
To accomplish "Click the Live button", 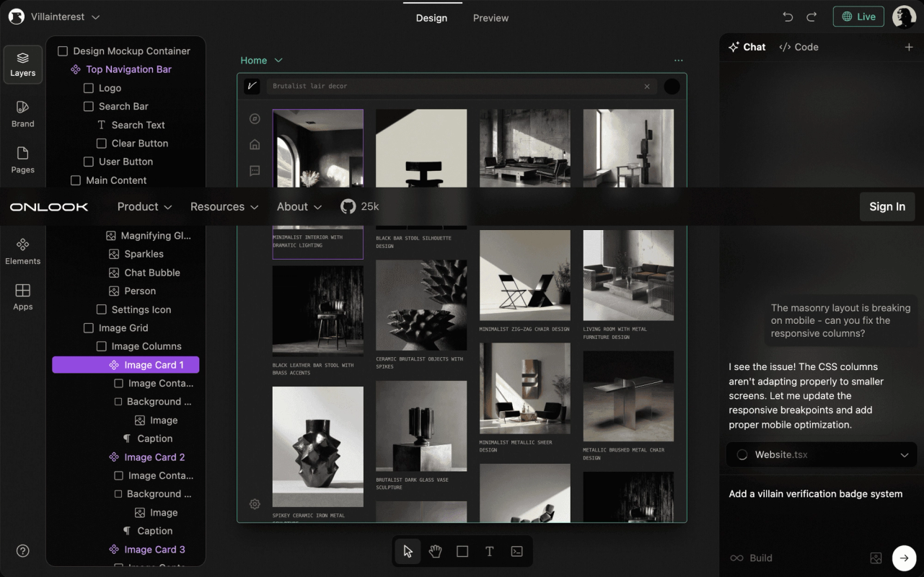I will click(x=858, y=17).
